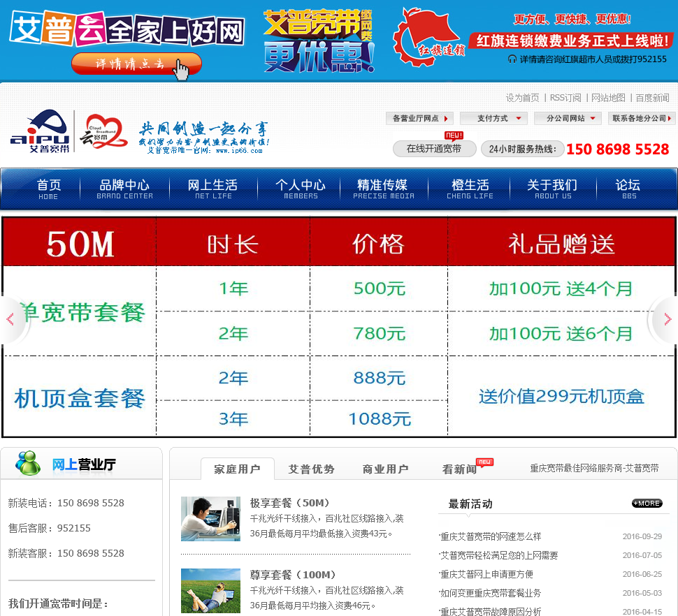
Task: Select 个人中心 MEMBERS nav item
Action: 301,189
